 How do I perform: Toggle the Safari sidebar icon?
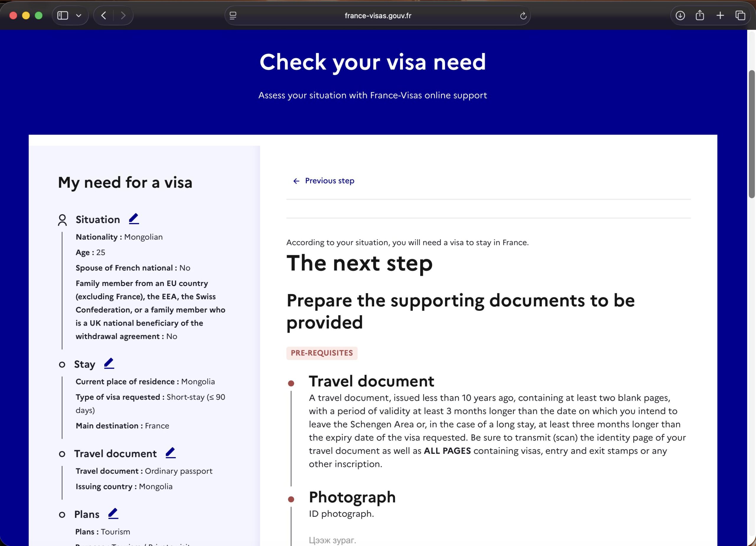click(x=63, y=16)
